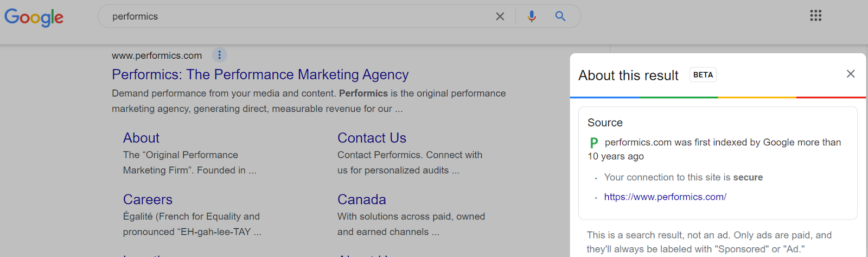The image size is (868, 257).
Task: Click the About this result title
Action: coord(628,76)
